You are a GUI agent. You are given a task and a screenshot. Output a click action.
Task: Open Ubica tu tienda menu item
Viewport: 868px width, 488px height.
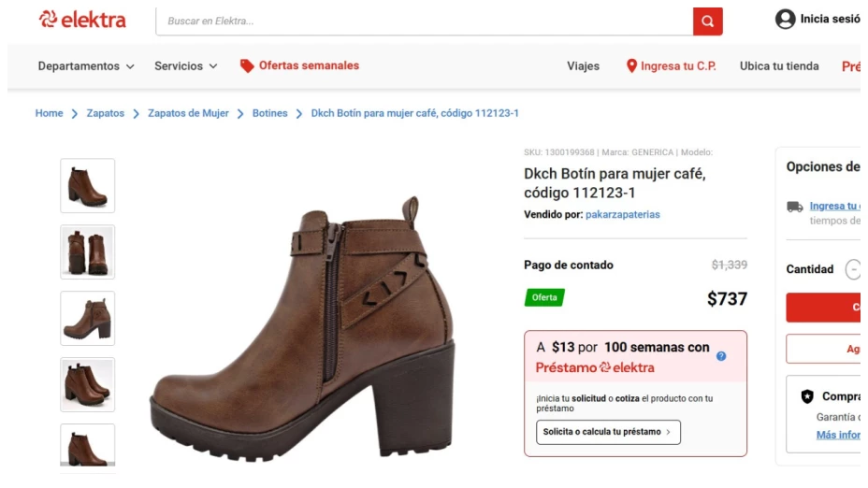coord(778,66)
